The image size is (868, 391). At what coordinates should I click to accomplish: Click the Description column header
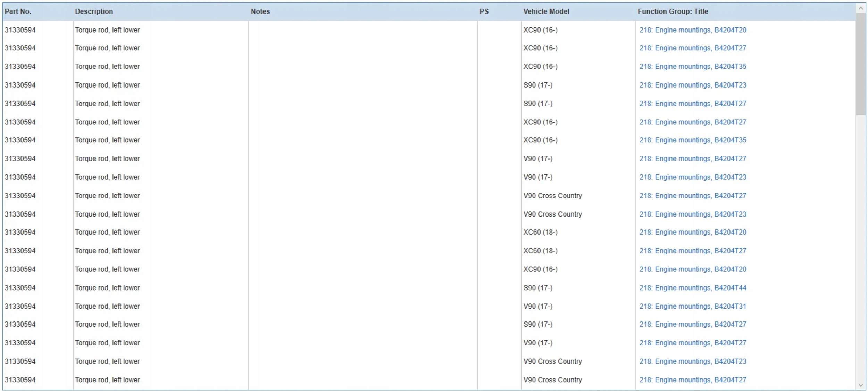[x=94, y=11]
